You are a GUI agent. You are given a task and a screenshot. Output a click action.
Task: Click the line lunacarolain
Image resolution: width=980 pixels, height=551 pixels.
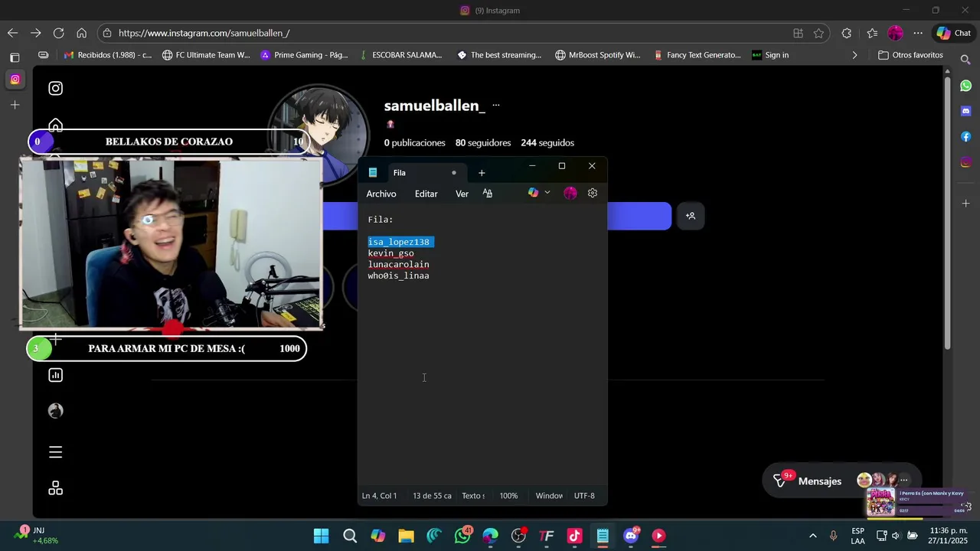pyautogui.click(x=399, y=265)
